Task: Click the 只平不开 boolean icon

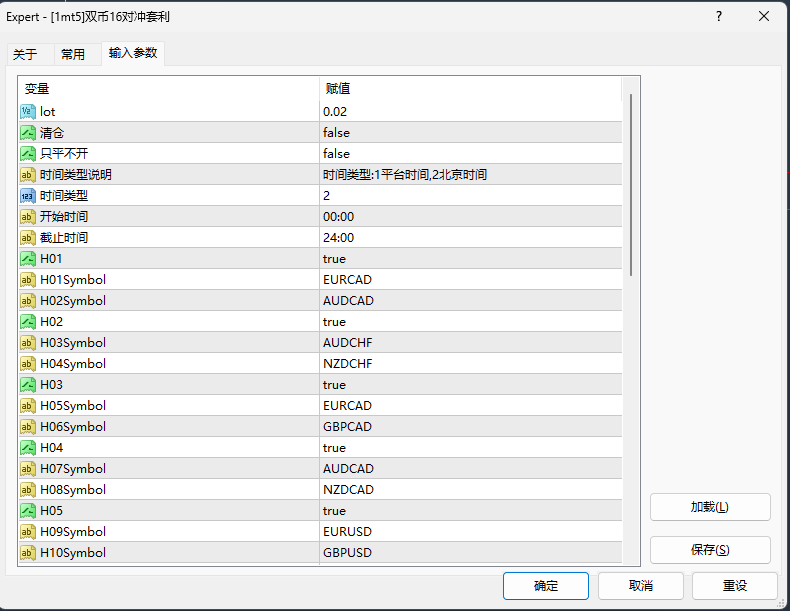Action: pyautogui.click(x=28, y=153)
